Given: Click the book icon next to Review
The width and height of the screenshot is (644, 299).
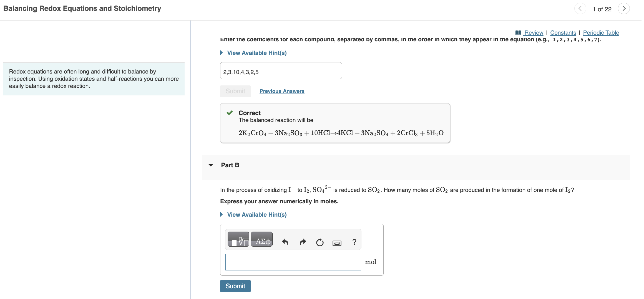Looking at the screenshot, I should (518, 32).
